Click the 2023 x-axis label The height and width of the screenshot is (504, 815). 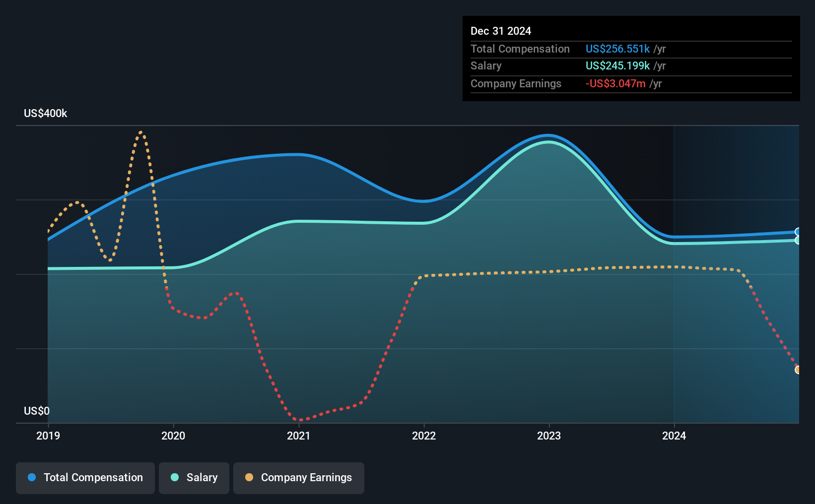pyautogui.click(x=549, y=436)
